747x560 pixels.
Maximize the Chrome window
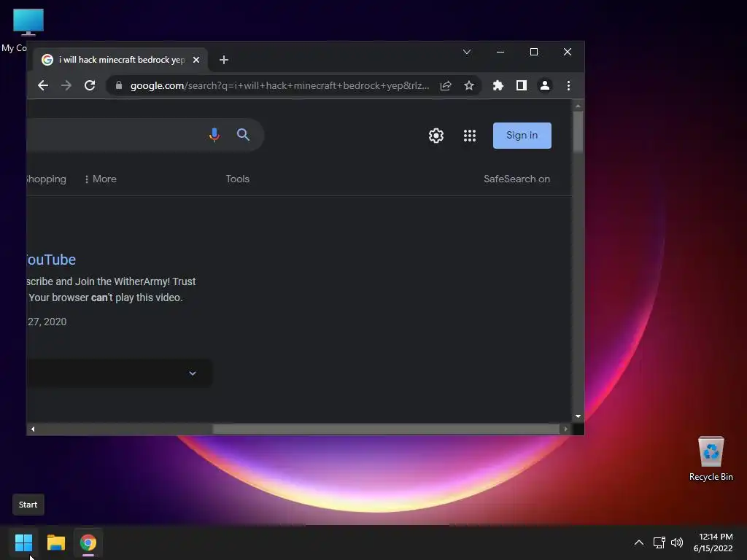point(533,52)
